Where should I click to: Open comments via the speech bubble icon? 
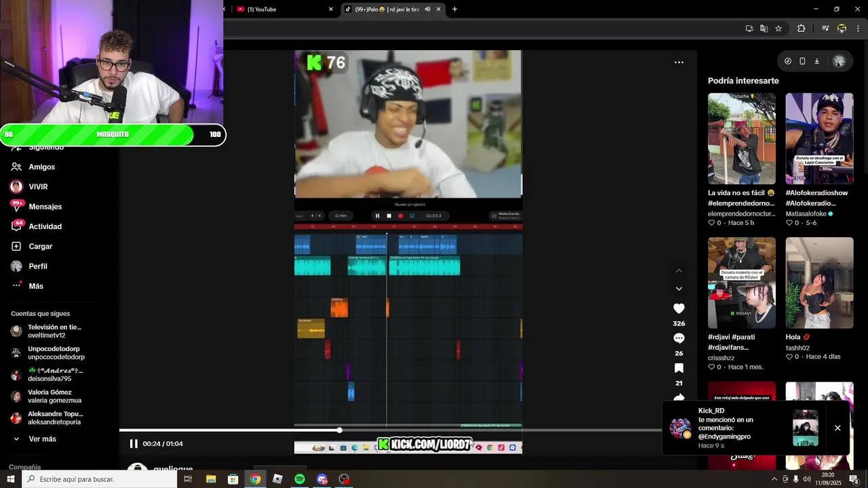pyautogui.click(x=679, y=338)
